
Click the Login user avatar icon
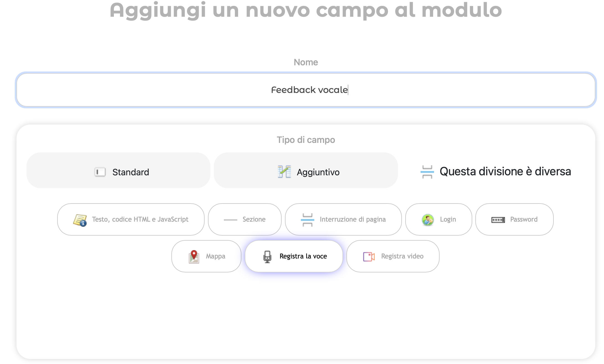(428, 220)
